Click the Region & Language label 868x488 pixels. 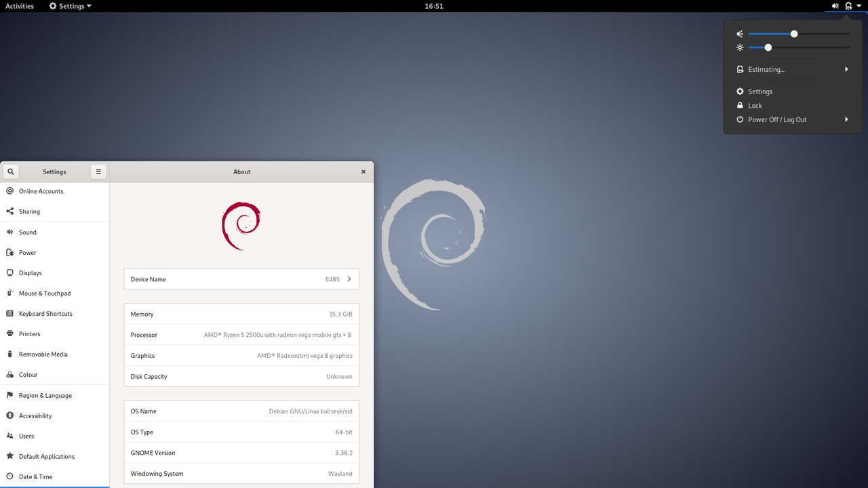coord(45,396)
